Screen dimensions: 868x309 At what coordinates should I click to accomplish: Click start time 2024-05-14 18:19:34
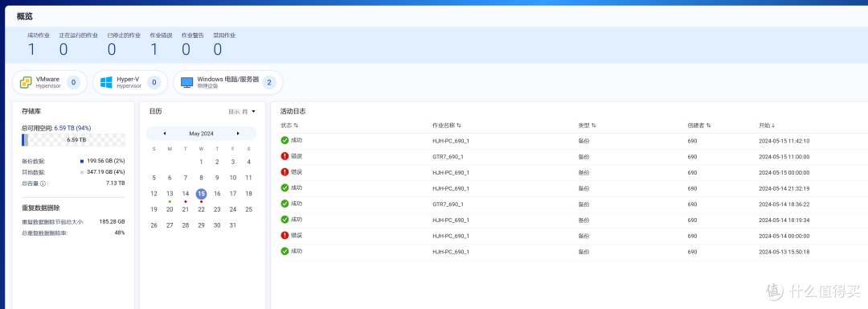pos(784,220)
